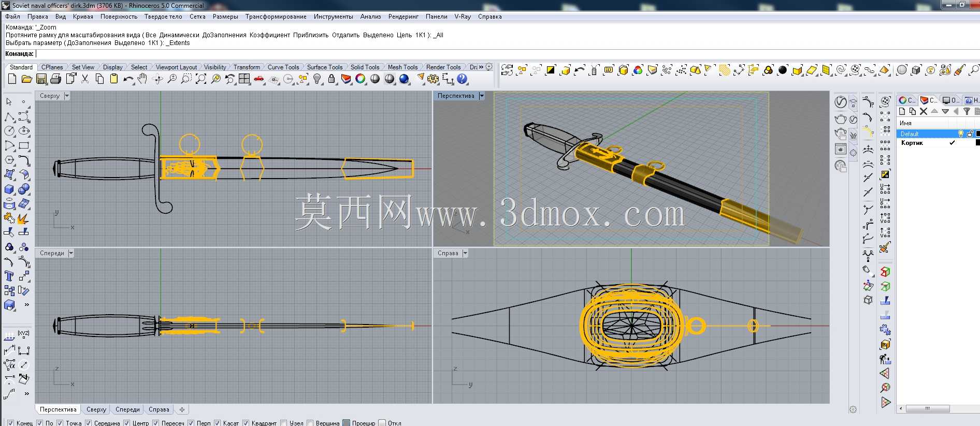Click the red car icon in Standard toolbar
The width and height of the screenshot is (980, 426).
(x=259, y=79)
